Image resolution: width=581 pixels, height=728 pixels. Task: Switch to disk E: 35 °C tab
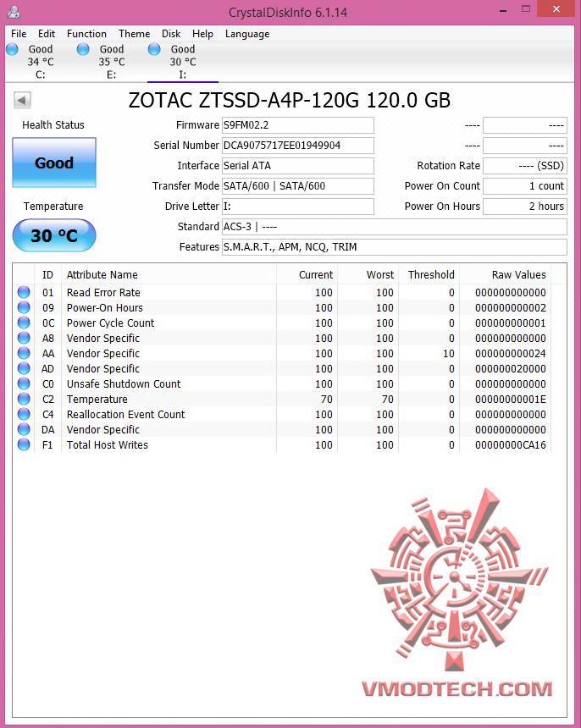click(112, 62)
